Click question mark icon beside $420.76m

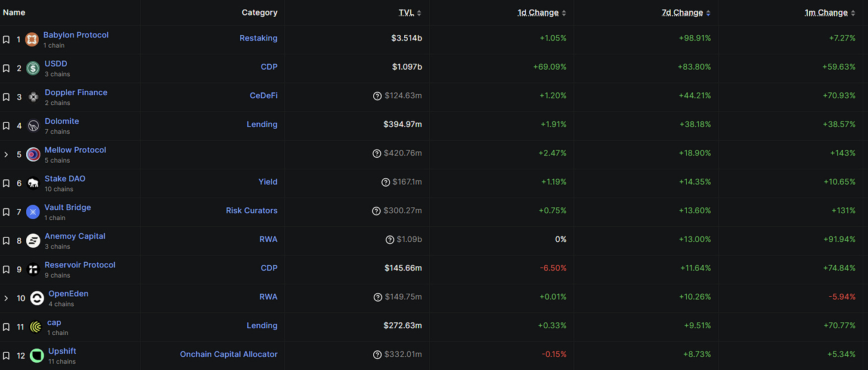(x=377, y=153)
